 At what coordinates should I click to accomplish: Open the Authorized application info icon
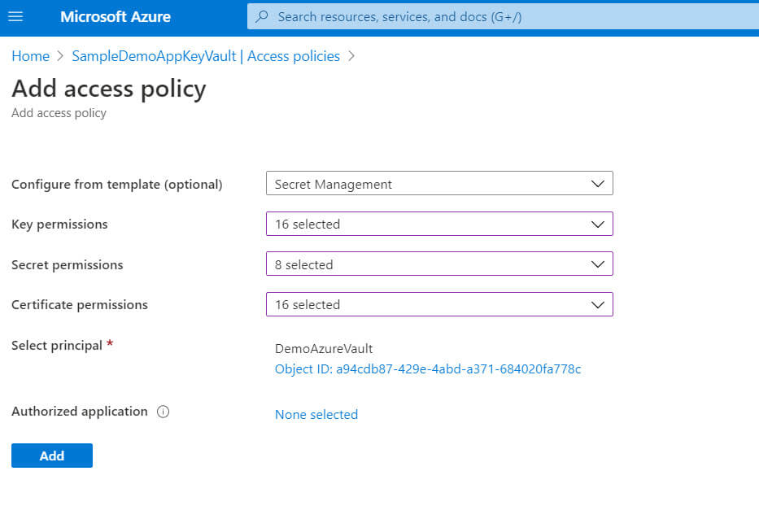pos(164,412)
